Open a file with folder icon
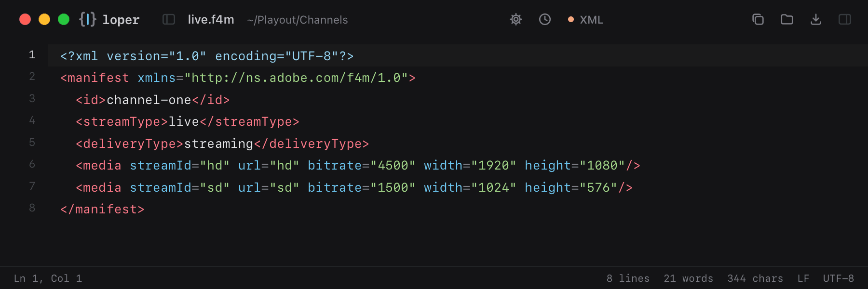The width and height of the screenshot is (868, 289). tap(787, 19)
